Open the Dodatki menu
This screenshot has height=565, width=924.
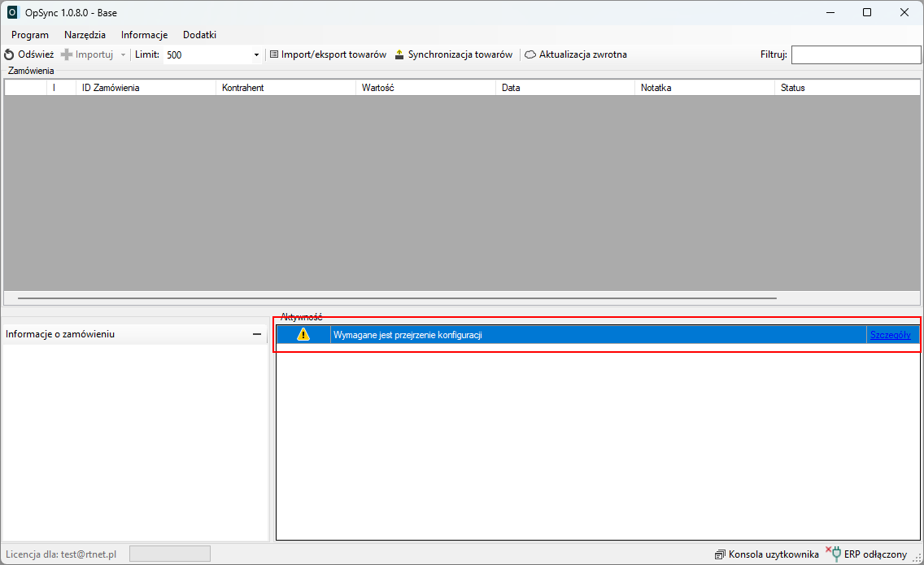tap(199, 35)
